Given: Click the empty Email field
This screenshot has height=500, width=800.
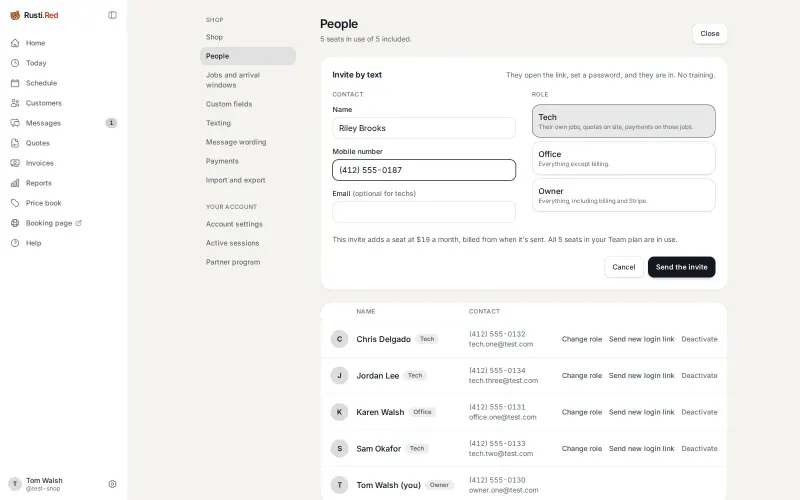Looking at the screenshot, I should [x=424, y=212].
